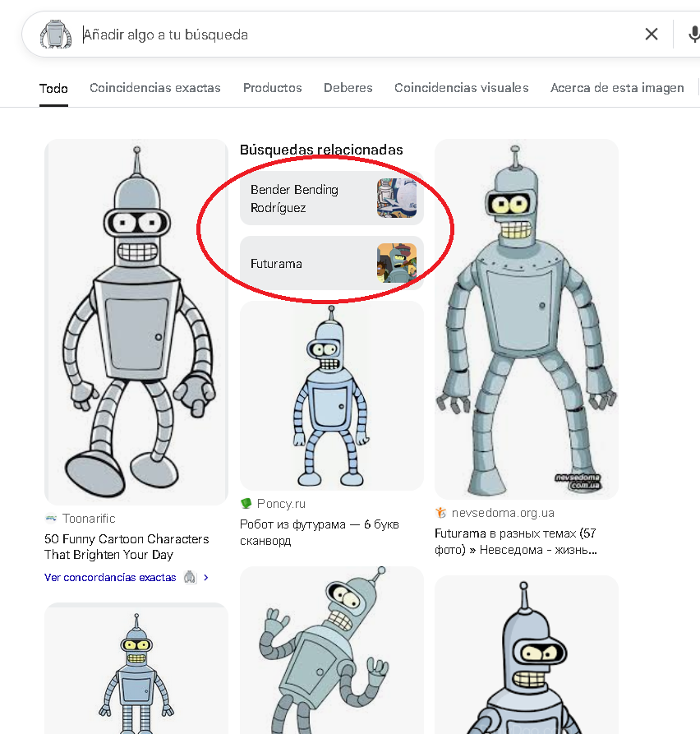Click the chevron next to Ver concordancias exactas

tap(206, 577)
